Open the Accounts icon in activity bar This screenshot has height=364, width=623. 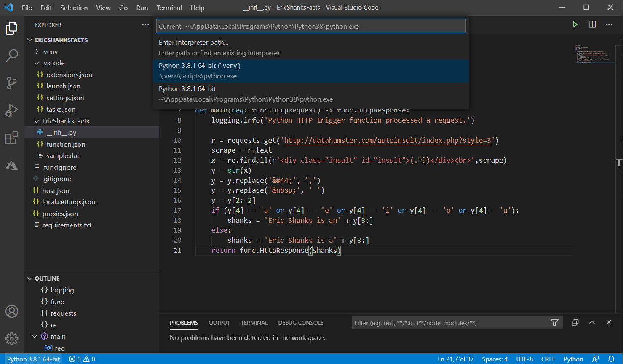click(x=12, y=311)
